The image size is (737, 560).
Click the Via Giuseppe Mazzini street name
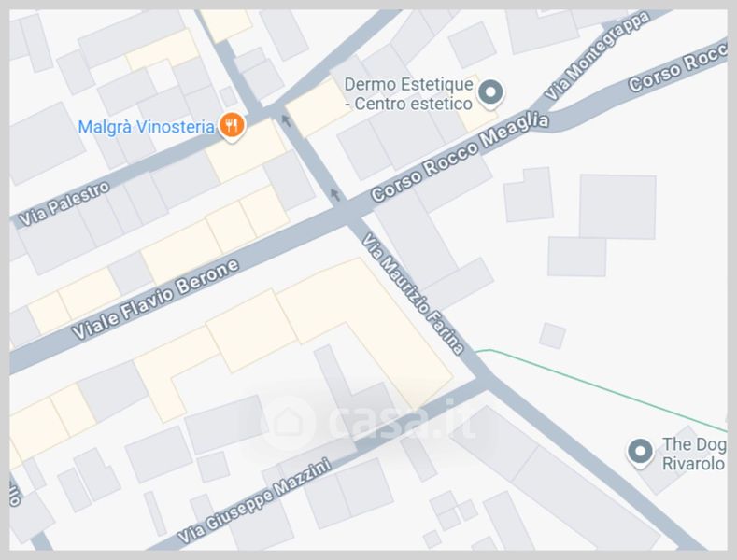[x=254, y=501]
